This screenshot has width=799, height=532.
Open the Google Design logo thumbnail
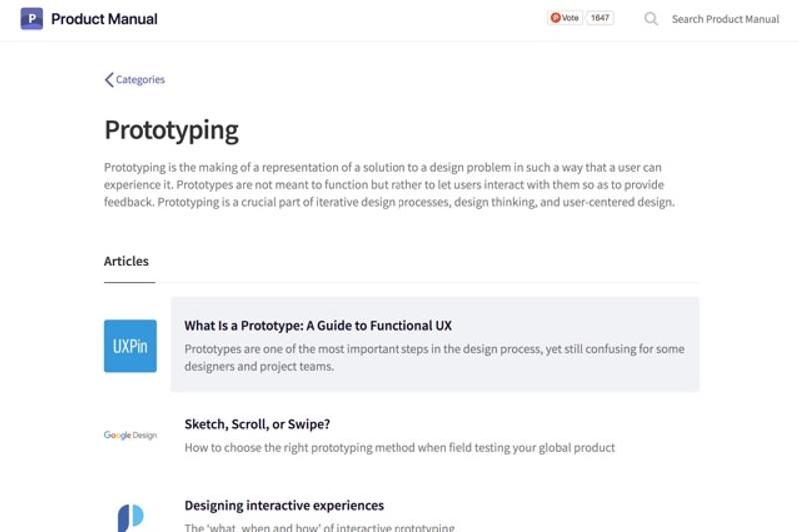pyautogui.click(x=130, y=435)
